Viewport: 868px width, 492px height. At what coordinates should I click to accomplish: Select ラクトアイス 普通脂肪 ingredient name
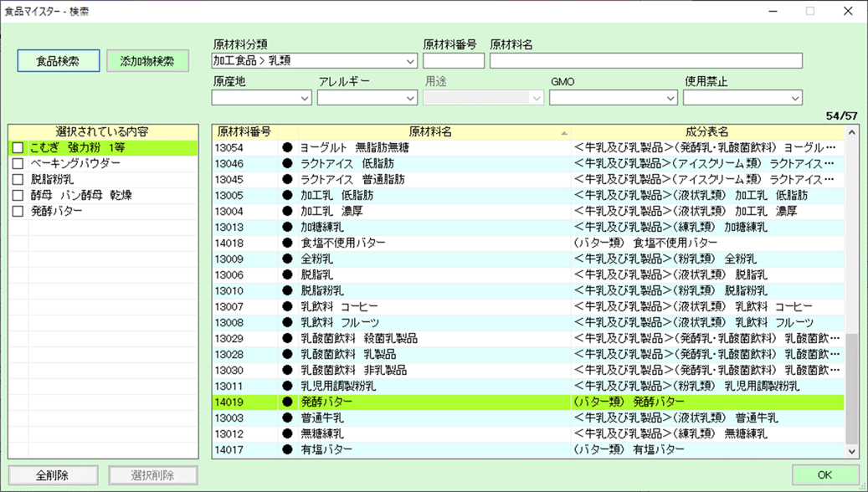pos(352,179)
